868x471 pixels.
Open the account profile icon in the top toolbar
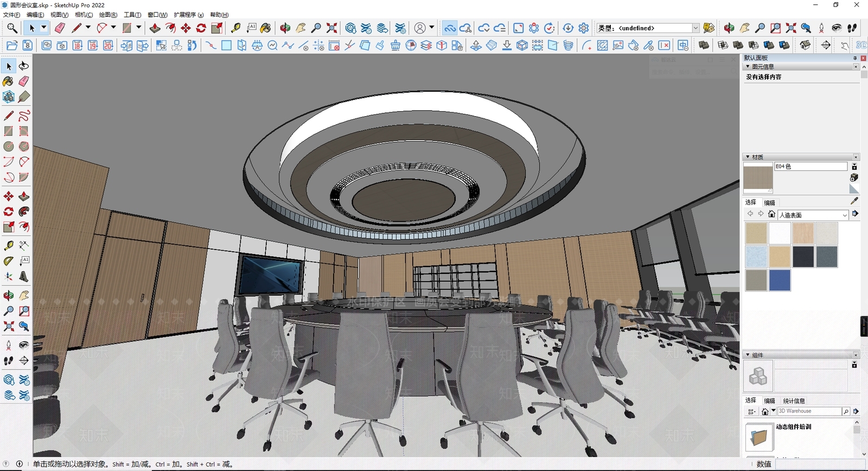(x=420, y=28)
